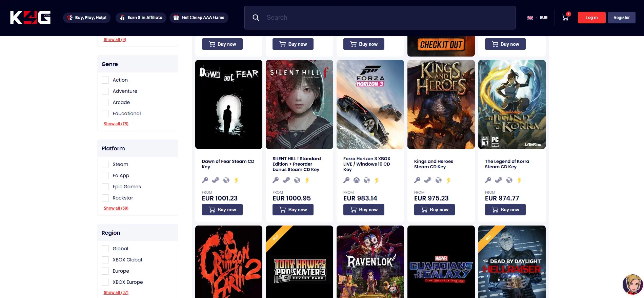Viewport: 644px width, 298px height.
Task: Enable the Educational genre filter
Action: pyautogui.click(x=105, y=113)
